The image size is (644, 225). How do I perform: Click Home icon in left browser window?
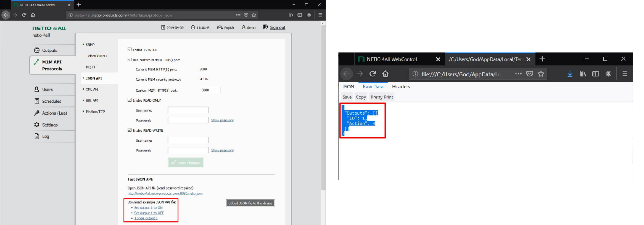(33, 15)
